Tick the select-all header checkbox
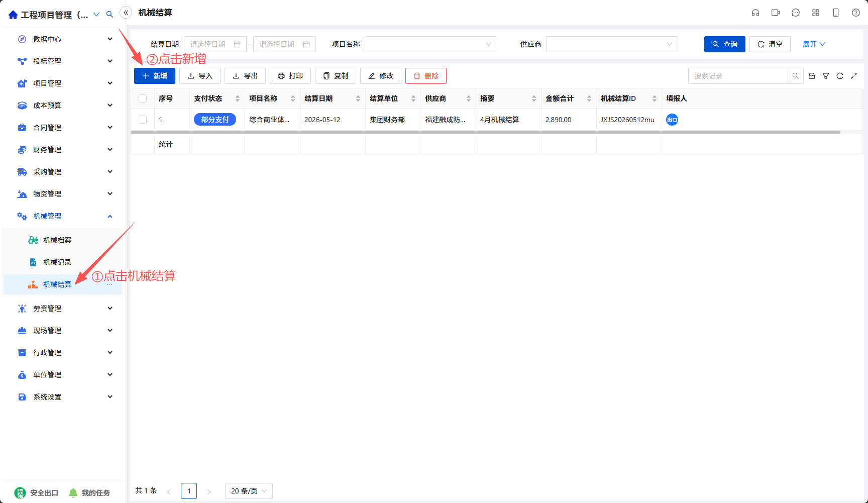 tap(143, 98)
